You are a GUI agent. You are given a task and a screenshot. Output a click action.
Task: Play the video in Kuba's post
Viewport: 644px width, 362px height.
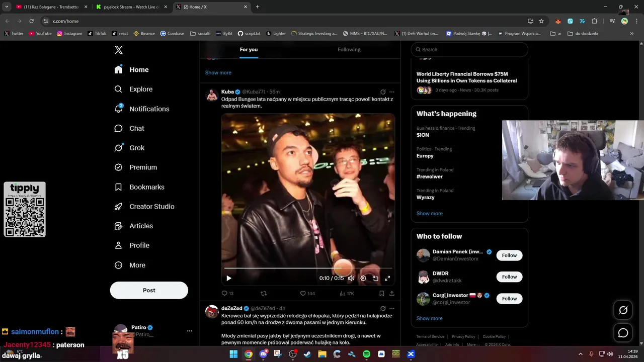(229, 278)
